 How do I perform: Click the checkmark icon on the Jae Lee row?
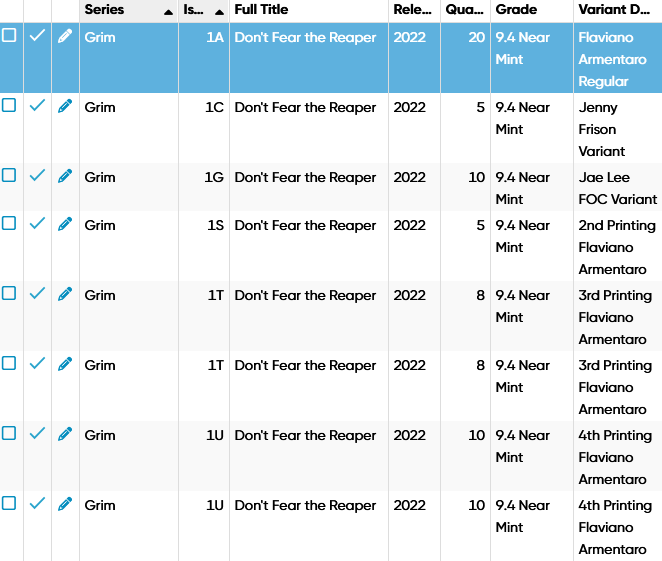[x=38, y=175]
